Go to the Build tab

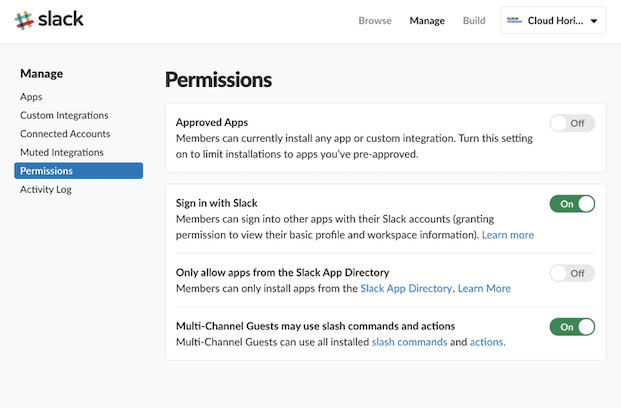coord(474,21)
